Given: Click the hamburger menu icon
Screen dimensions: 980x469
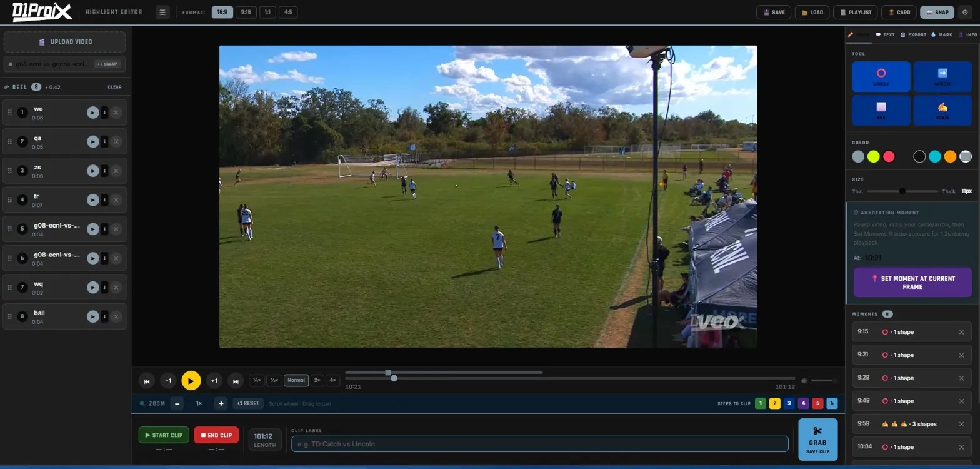Looking at the screenshot, I should 162,12.
